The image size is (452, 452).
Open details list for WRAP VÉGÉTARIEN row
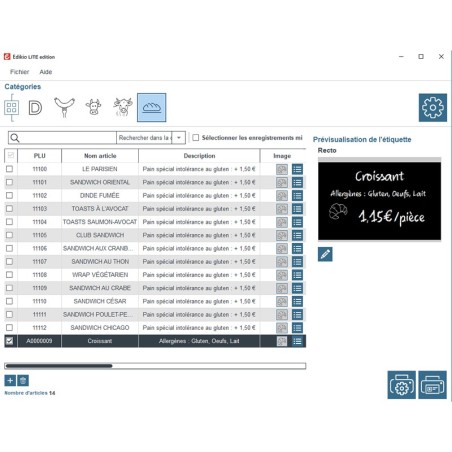tap(297, 275)
